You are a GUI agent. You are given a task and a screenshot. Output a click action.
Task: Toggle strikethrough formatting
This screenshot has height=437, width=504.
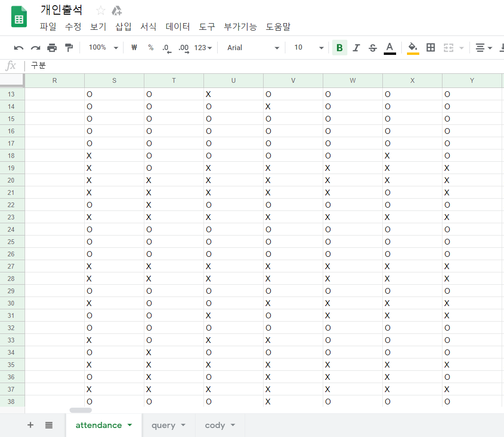373,48
